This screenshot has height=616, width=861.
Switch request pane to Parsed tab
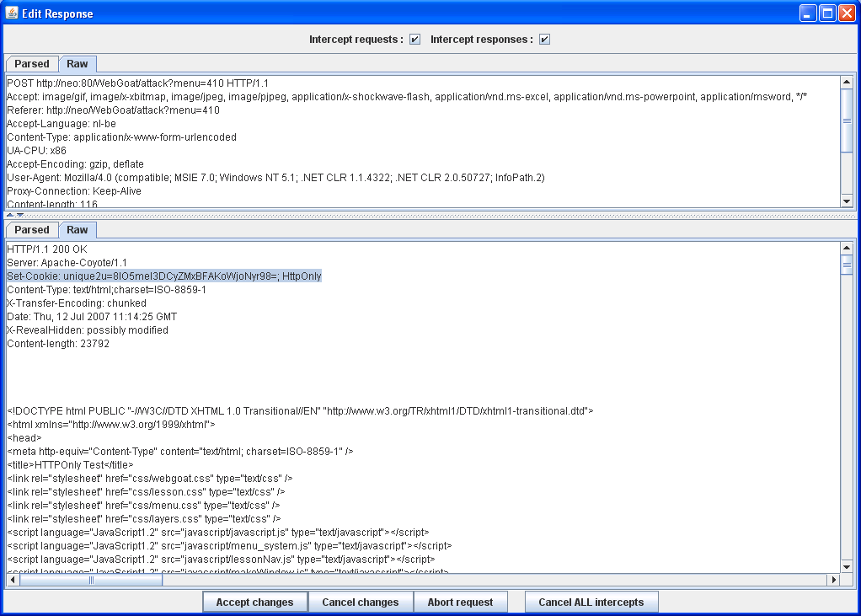tap(32, 64)
